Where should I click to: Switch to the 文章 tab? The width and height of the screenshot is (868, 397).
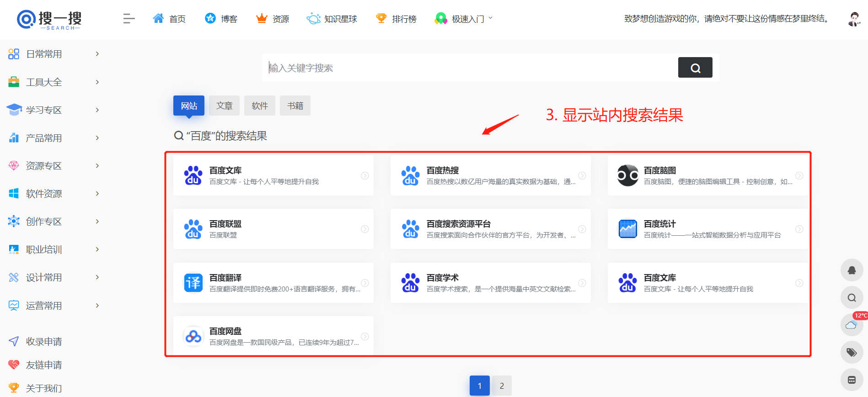pyautogui.click(x=224, y=106)
